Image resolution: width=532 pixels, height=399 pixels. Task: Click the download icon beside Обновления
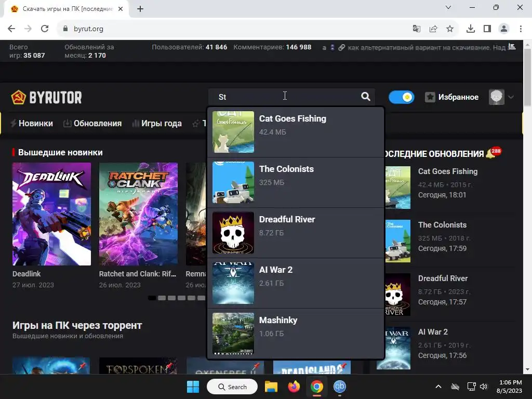[67, 123]
